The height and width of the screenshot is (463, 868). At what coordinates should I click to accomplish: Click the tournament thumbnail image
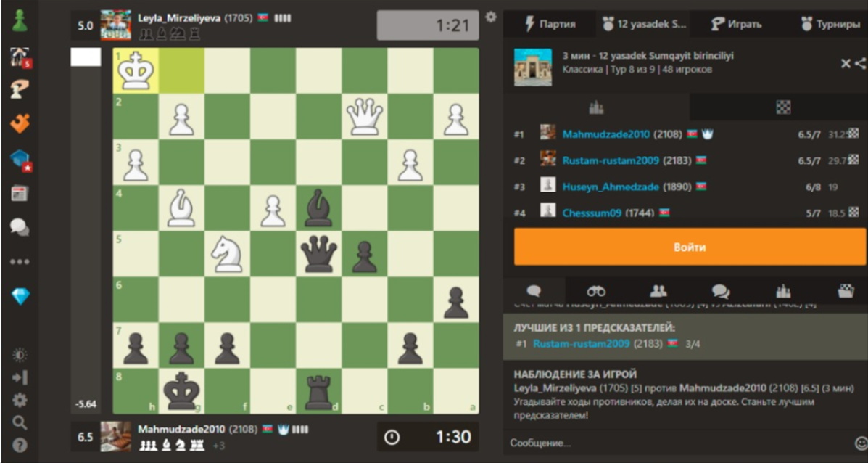[532, 67]
